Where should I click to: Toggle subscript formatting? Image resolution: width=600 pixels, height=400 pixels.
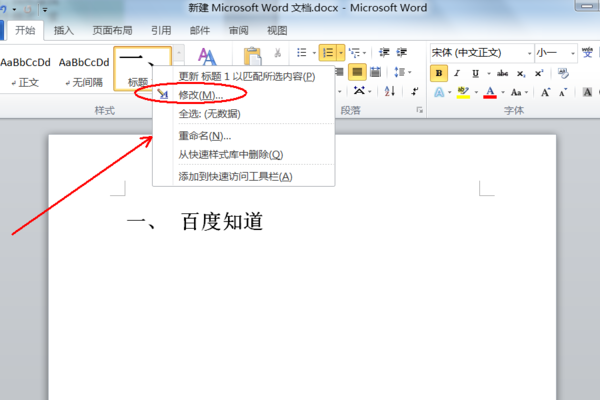coord(521,73)
